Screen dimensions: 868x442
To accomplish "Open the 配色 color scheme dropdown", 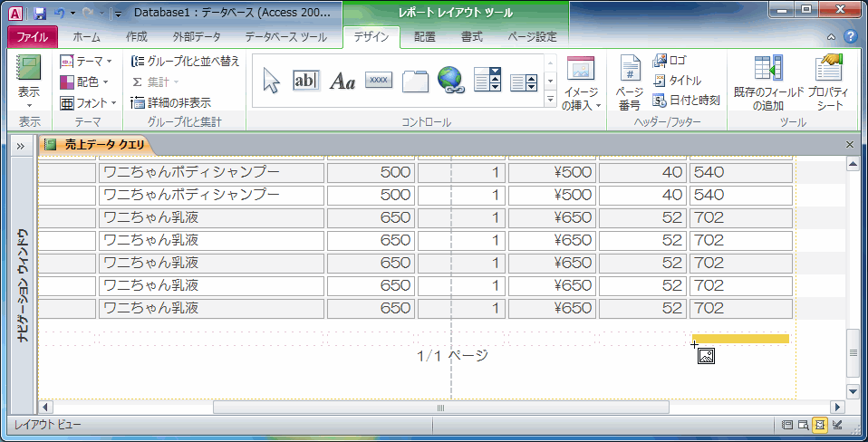I will 83,82.
